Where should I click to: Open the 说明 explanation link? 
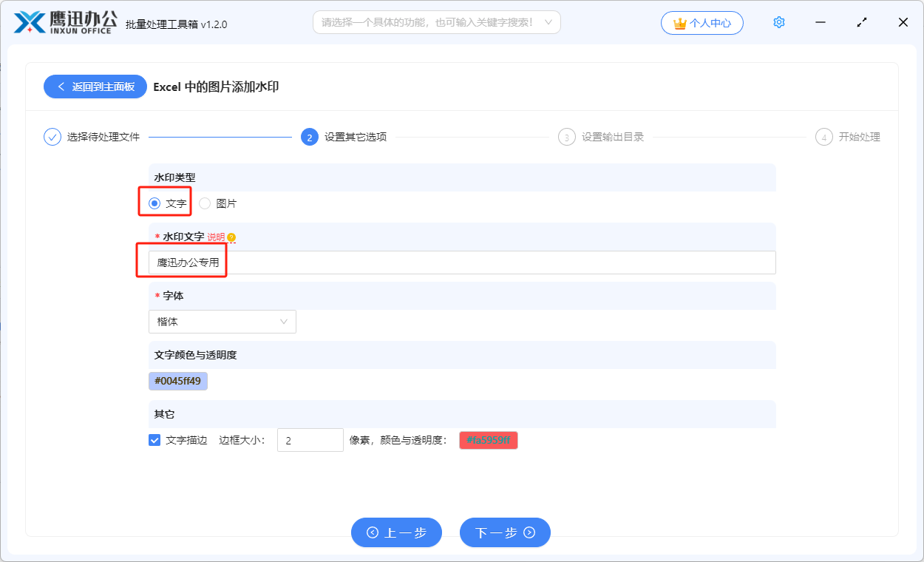coord(216,237)
